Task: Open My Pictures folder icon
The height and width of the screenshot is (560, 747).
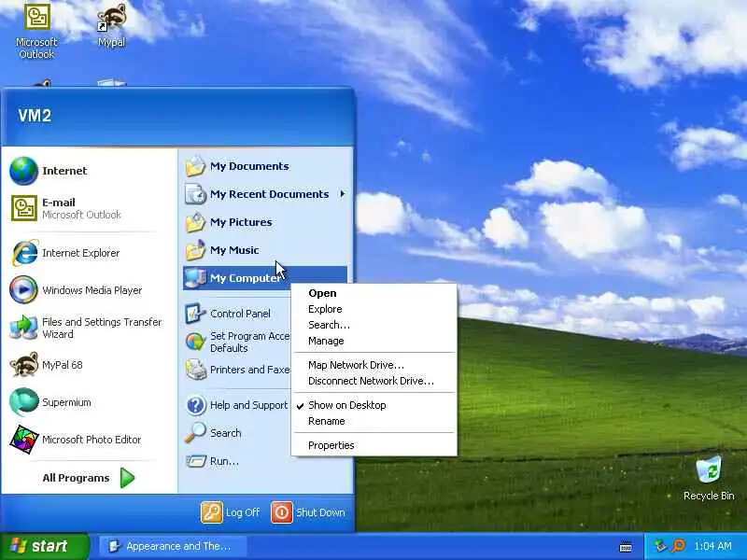Action: (x=195, y=222)
